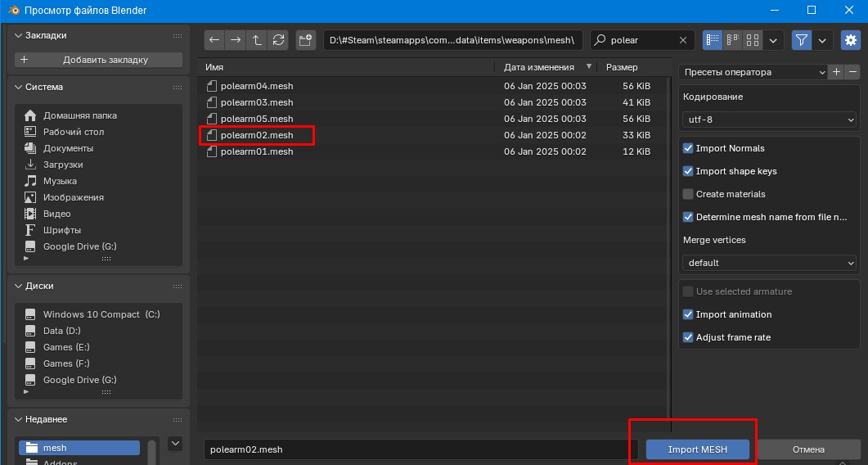
Task: Click the file name field polearm02.mesh
Action: tap(421, 449)
